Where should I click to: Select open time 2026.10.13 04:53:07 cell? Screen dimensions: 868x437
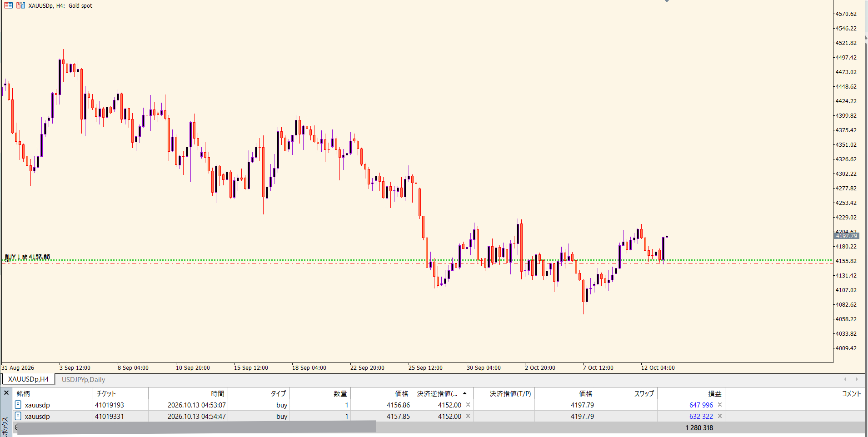(196, 405)
